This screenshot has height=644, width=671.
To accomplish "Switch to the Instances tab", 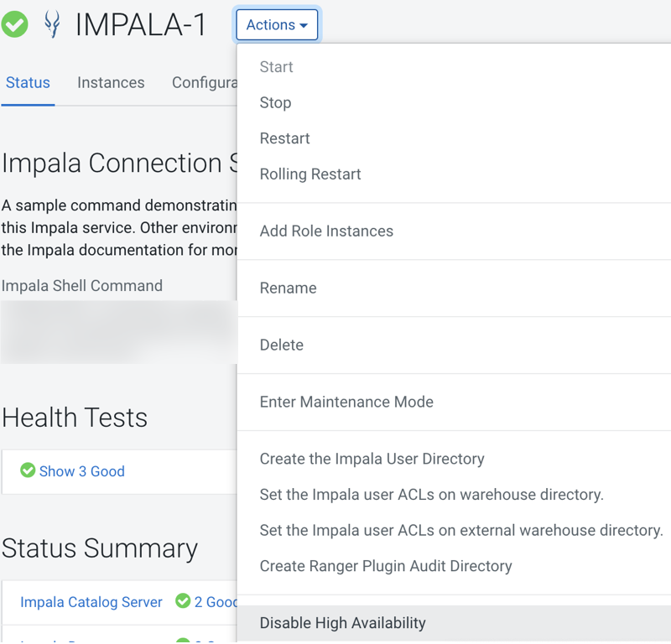I will pyautogui.click(x=111, y=82).
